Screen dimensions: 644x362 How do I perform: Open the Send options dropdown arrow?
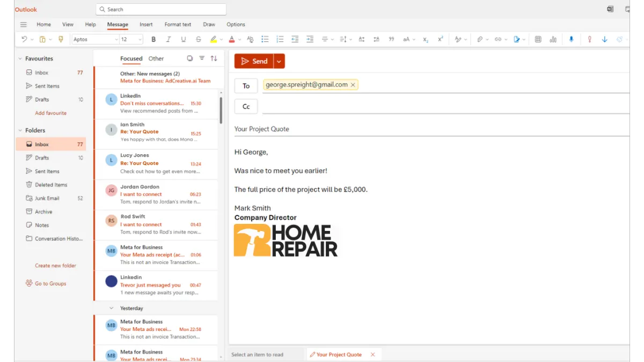click(x=279, y=61)
